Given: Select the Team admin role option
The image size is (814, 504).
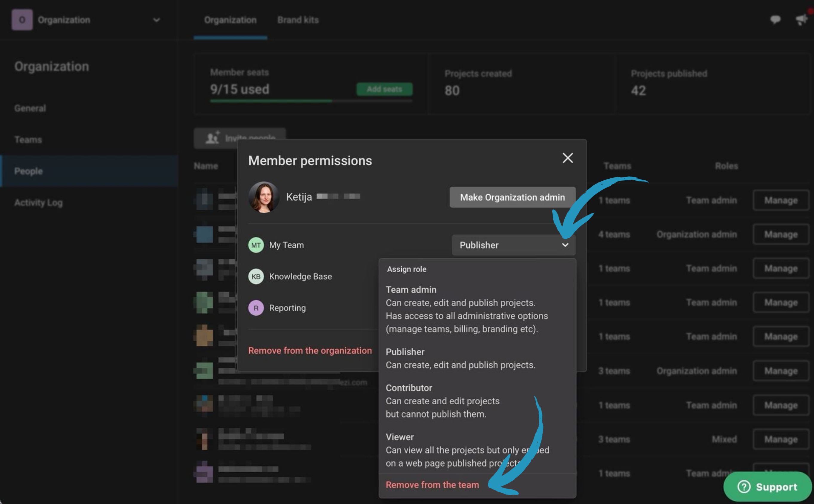Looking at the screenshot, I should point(411,290).
